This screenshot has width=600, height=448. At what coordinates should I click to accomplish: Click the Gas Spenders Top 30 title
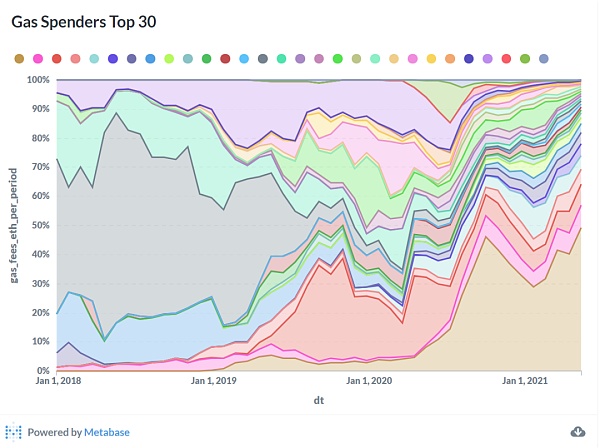click(84, 22)
